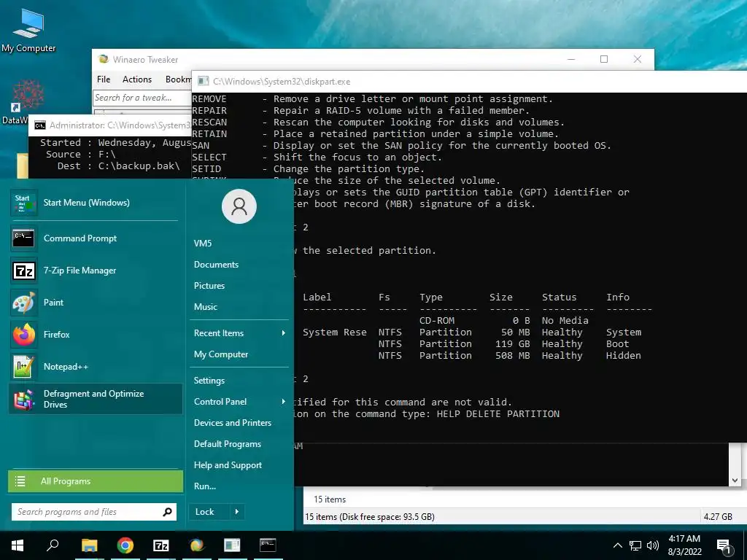Open Bookmarks menu in Winaero Tweaker
The width and height of the screenshot is (747, 560).
coord(178,79)
